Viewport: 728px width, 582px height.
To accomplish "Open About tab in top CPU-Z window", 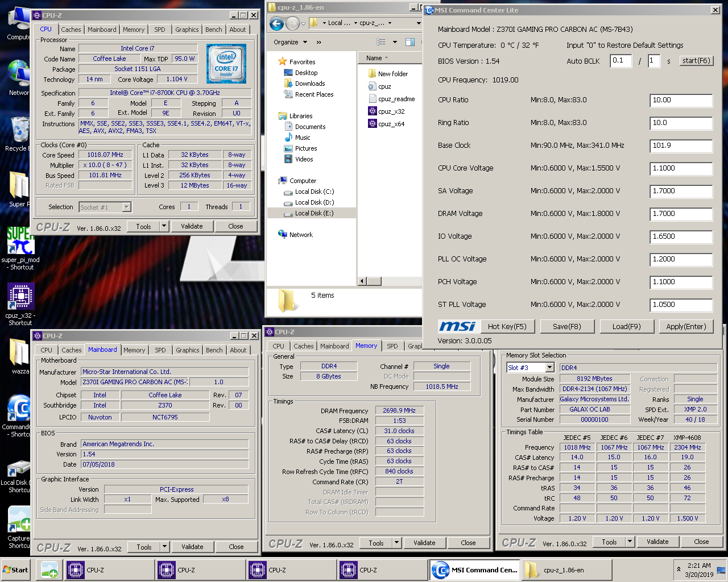I will click(238, 30).
